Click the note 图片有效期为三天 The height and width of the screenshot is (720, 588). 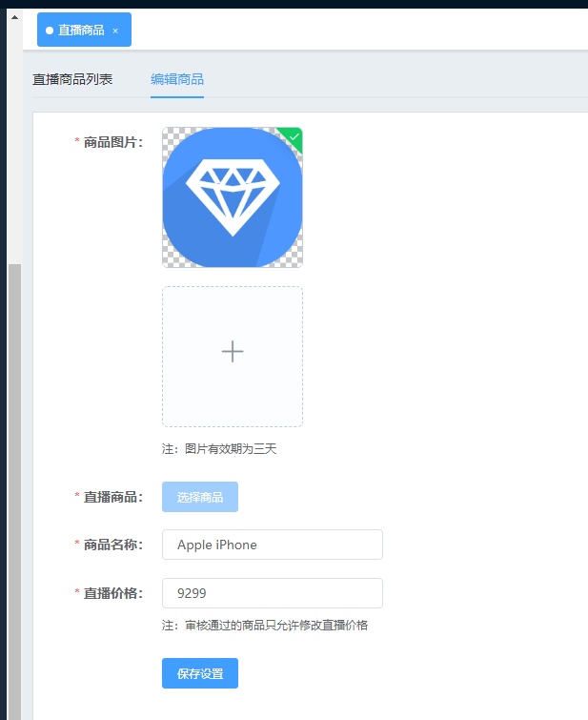click(x=219, y=448)
